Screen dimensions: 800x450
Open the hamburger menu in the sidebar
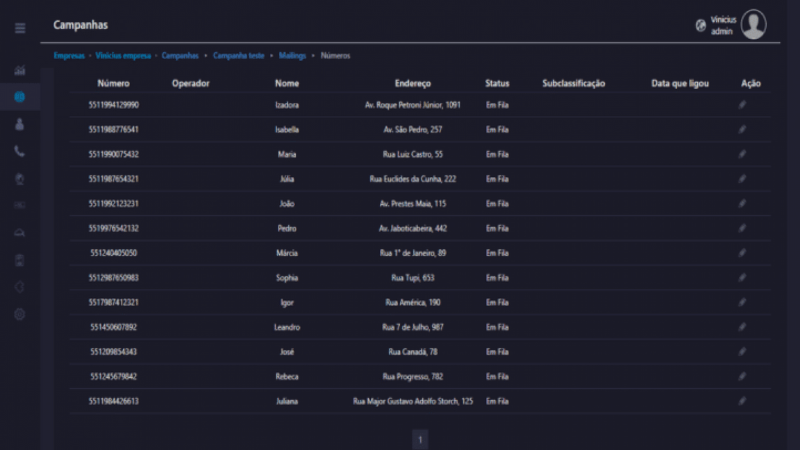[20, 28]
